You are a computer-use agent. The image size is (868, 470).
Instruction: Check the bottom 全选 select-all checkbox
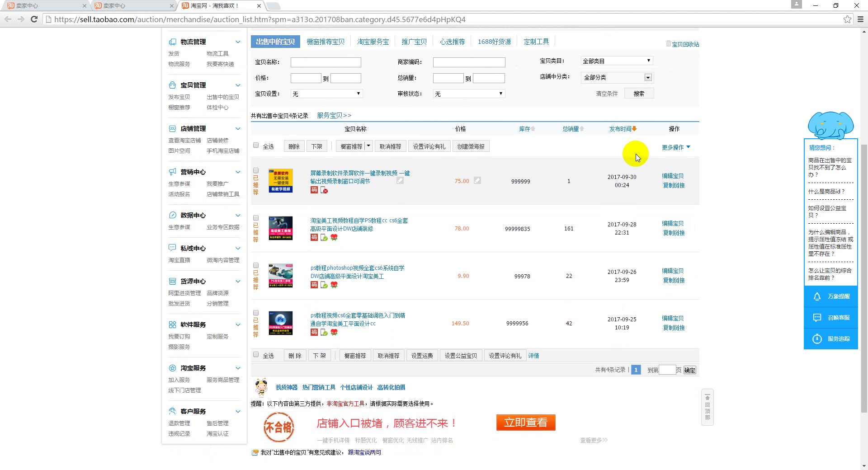point(256,355)
